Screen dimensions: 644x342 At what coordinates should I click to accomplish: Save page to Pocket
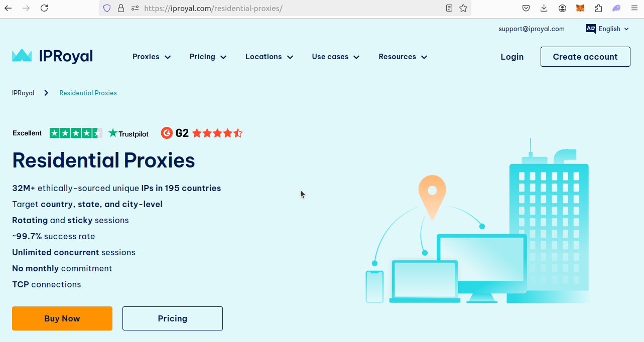[x=526, y=8]
